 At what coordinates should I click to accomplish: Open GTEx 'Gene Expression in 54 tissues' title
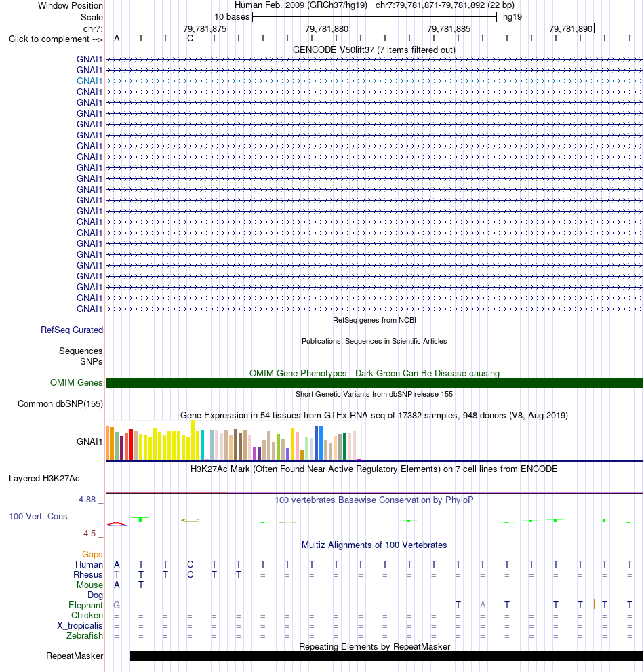point(374,415)
